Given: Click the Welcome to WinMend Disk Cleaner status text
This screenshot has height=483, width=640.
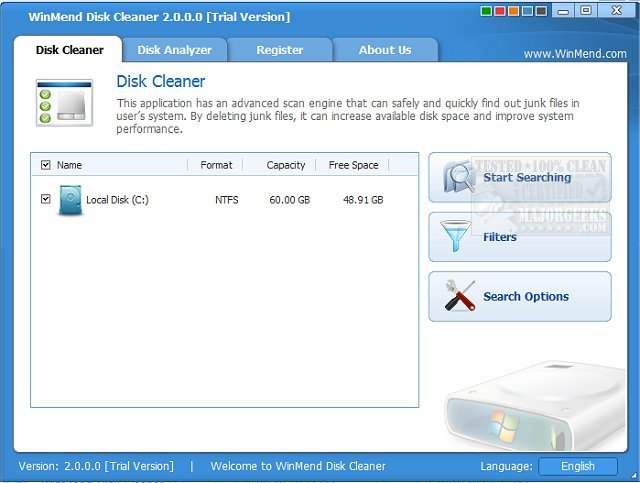Looking at the screenshot, I should (x=298, y=466).
